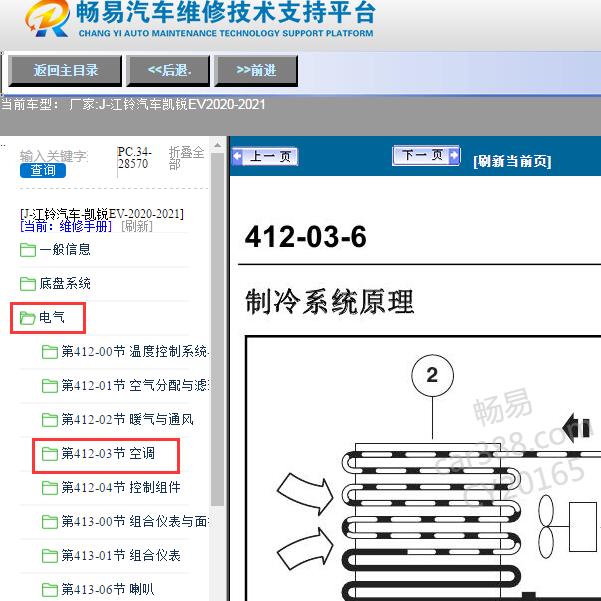
Task: Click the 返回主目录 button
Action: pyautogui.click(x=65, y=71)
